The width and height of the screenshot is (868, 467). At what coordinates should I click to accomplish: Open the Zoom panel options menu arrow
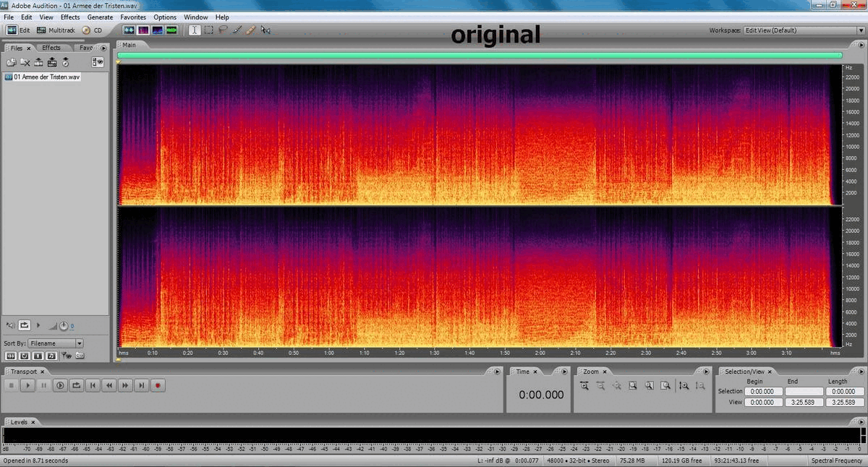click(x=707, y=372)
